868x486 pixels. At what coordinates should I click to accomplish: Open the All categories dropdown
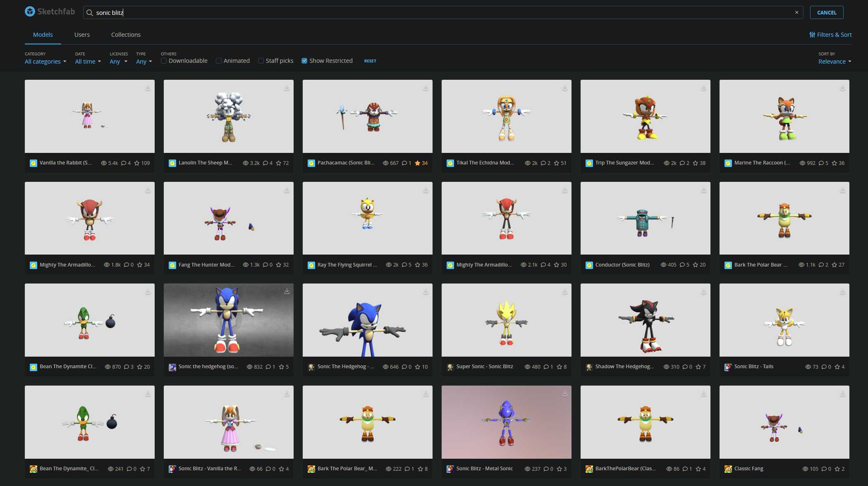pyautogui.click(x=45, y=62)
